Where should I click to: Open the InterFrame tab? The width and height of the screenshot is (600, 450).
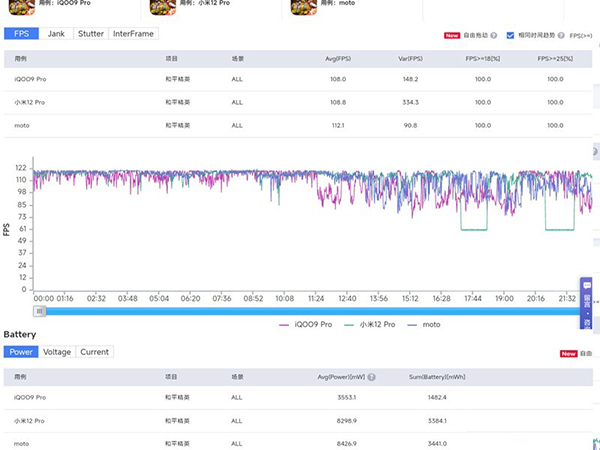(x=133, y=34)
